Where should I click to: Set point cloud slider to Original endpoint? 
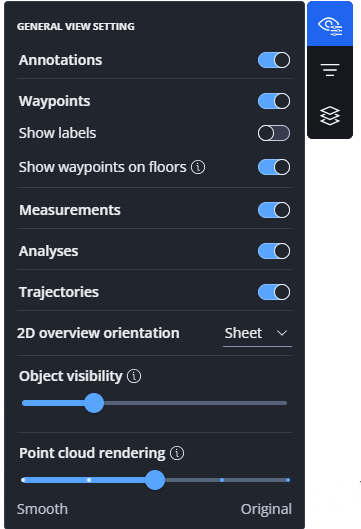(x=288, y=480)
